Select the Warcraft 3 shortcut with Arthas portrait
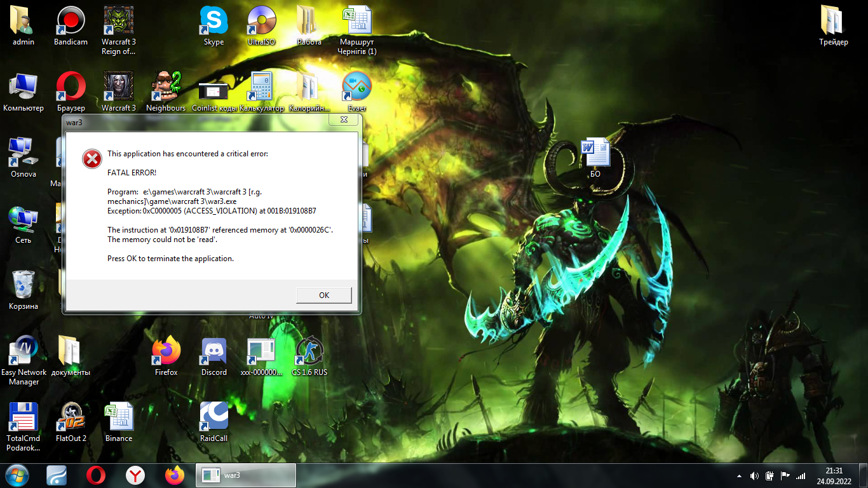This screenshot has height=488, width=868. click(x=119, y=92)
